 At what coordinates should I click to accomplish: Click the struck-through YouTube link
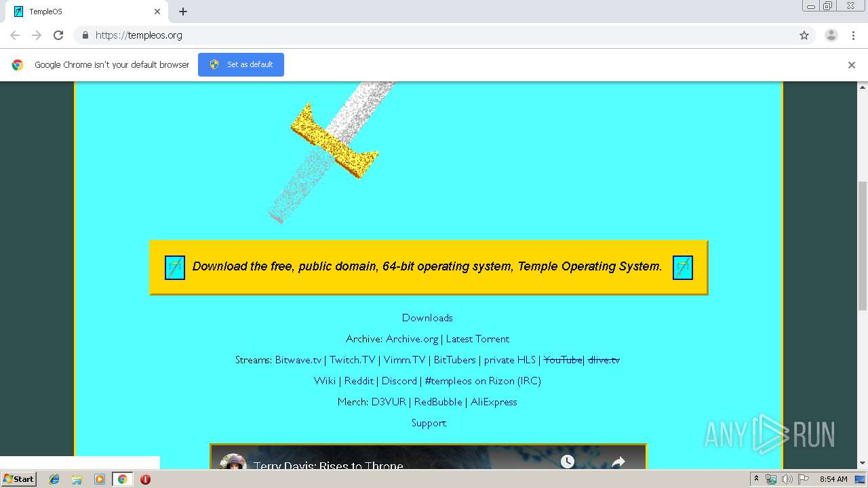click(x=563, y=360)
